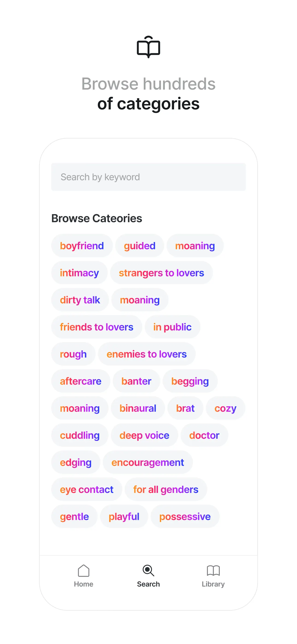Choose the aftercare category chip
297x644 pixels.
(81, 381)
